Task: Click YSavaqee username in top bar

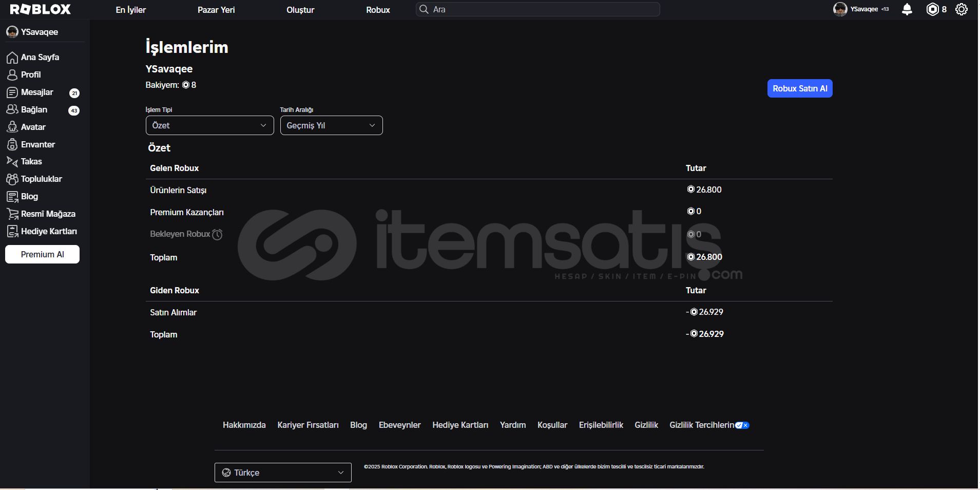Action: point(864,9)
